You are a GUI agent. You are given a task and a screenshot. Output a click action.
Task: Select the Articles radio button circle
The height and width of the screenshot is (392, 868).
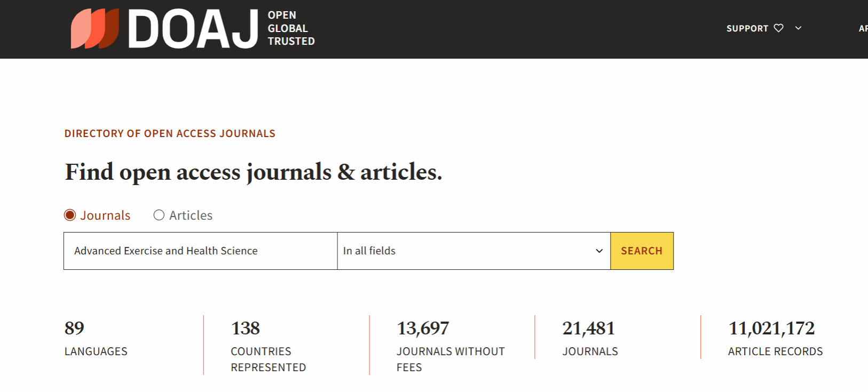(x=159, y=215)
